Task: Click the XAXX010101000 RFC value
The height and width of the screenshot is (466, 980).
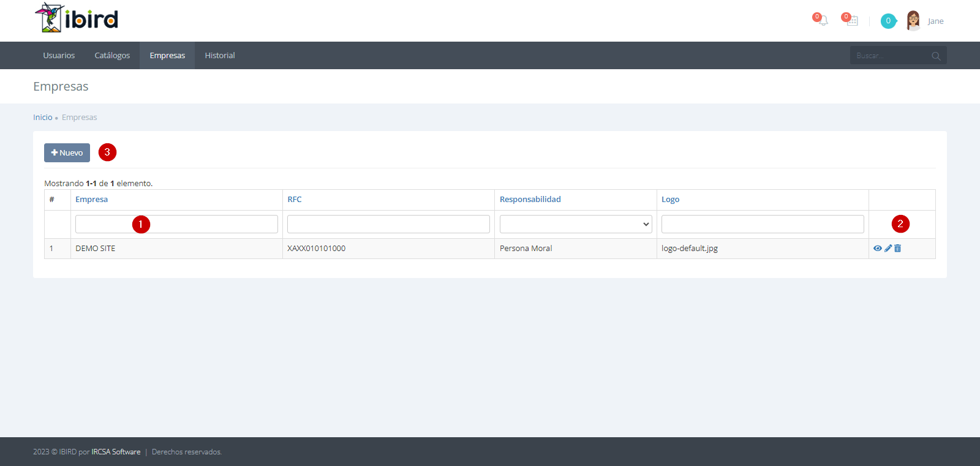Action: tap(317, 249)
